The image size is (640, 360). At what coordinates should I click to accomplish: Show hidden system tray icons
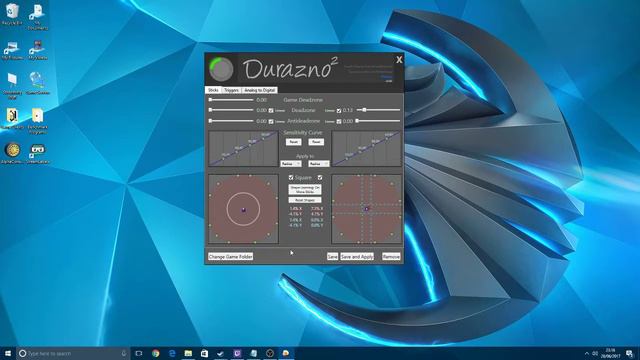(587, 353)
